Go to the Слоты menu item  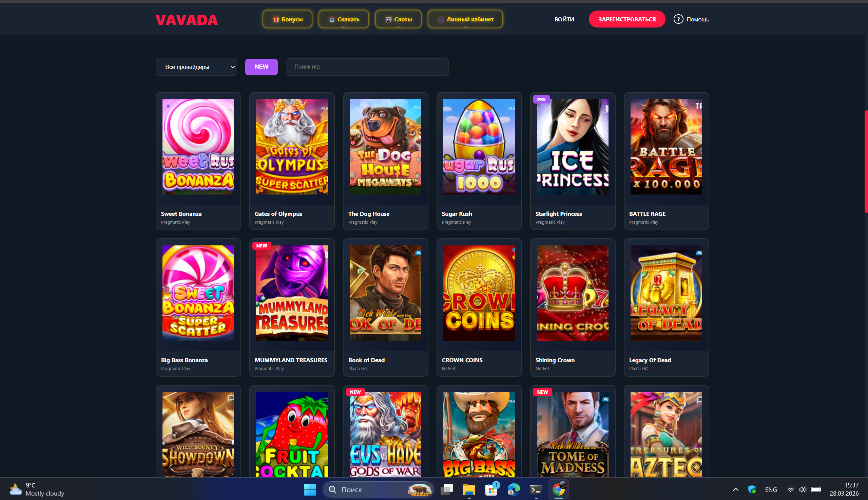point(398,19)
